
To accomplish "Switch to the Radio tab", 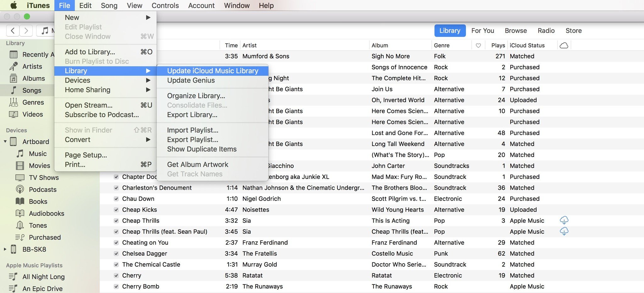I will coord(546,30).
